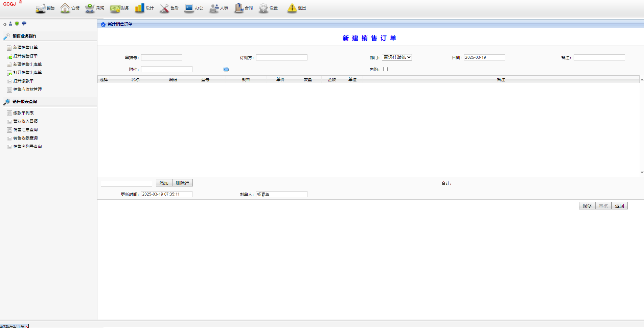
Task: Tick the 内购 checkbox
Action: 385,69
